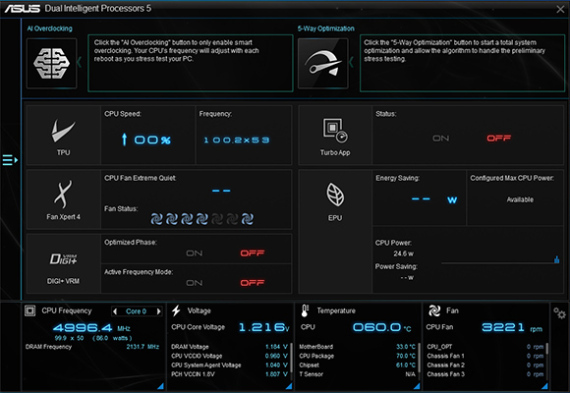Click the Voltage lightning bolt icon
The width and height of the screenshot is (570, 393).
click(x=176, y=311)
